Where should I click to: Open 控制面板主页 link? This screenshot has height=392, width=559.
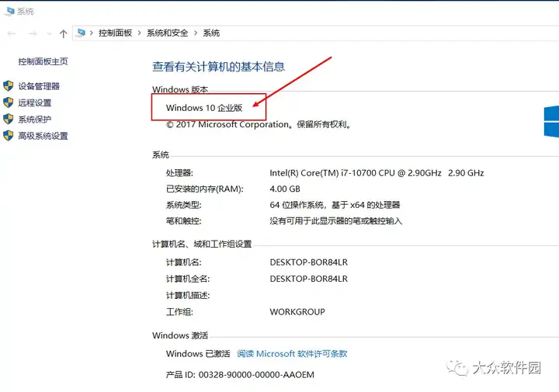click(43, 61)
